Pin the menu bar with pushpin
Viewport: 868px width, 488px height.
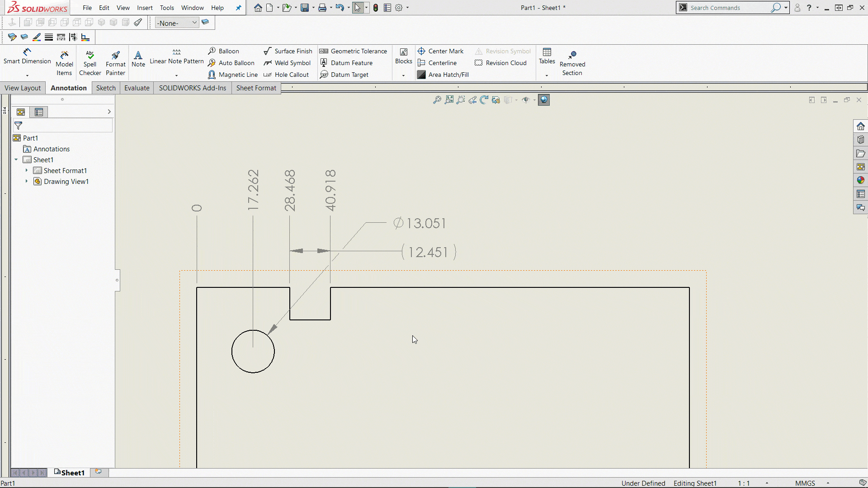239,8
